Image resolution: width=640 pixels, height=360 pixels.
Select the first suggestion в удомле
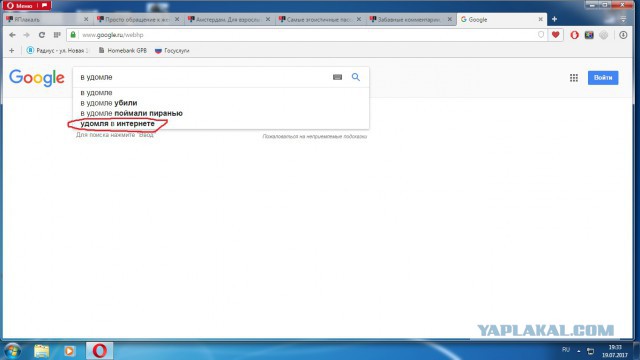click(x=221, y=93)
